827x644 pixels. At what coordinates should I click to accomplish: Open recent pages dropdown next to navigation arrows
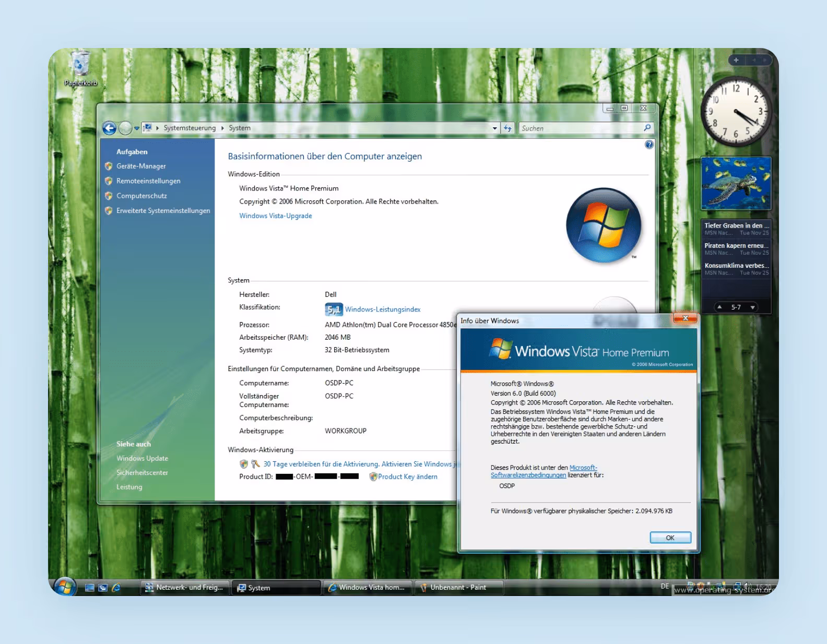tap(137, 128)
